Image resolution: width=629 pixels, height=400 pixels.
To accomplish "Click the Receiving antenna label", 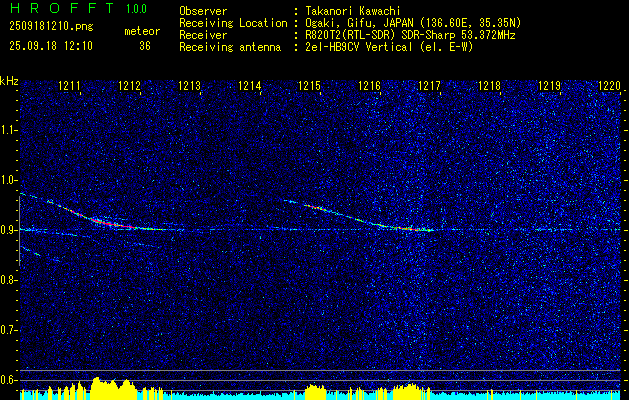I will 230,47.
